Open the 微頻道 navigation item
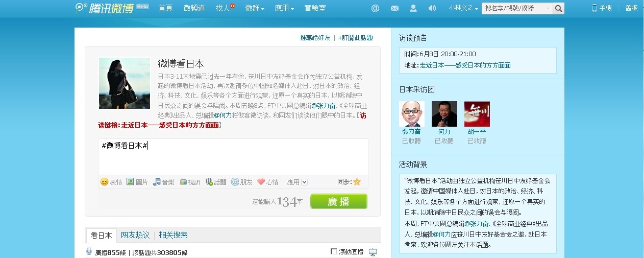This screenshot has height=258, width=644. 194,8
